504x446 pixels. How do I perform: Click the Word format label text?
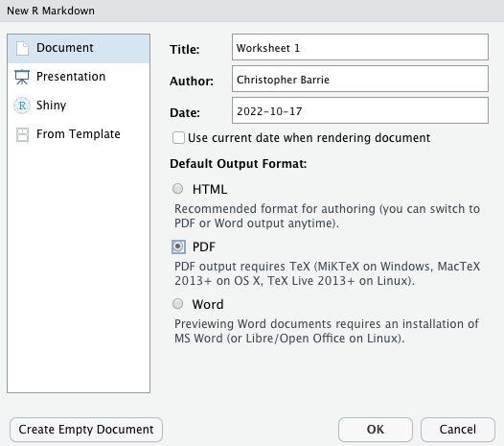208,304
